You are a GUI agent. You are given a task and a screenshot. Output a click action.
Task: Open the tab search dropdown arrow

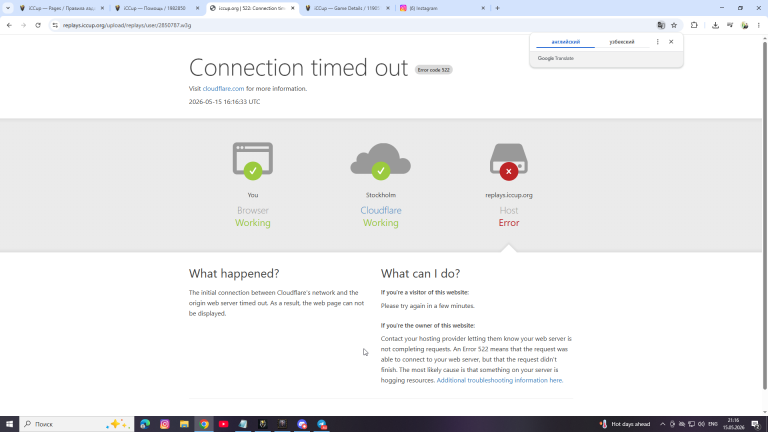(8, 8)
